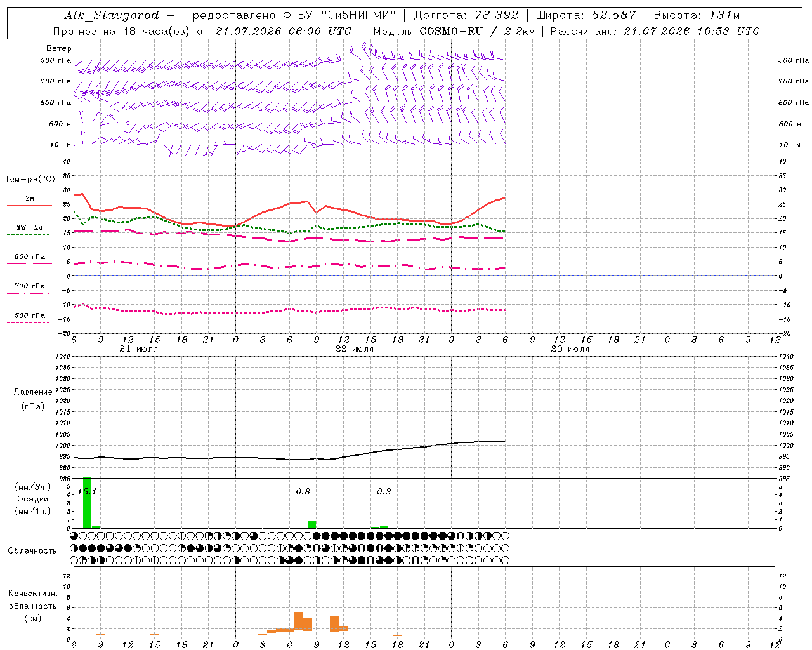Click the 22 июля date label
The height and width of the screenshot is (650, 812).
click(x=355, y=349)
